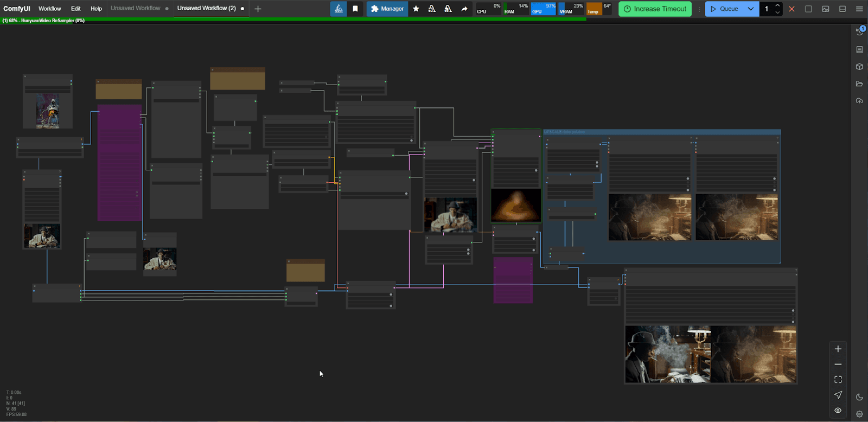Click the tan note node at top center
The width and height of the screenshot is (868, 422).
tap(238, 79)
